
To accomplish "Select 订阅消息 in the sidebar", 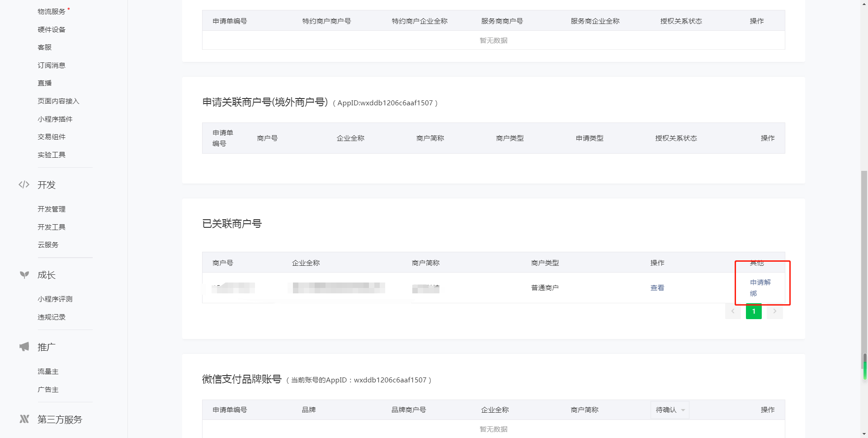I will (52, 66).
